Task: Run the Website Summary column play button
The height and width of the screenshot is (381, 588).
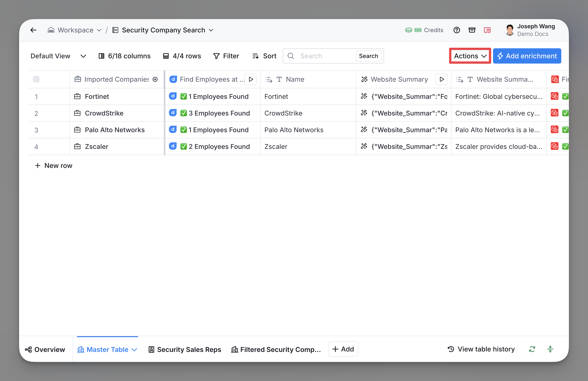Action: coord(441,79)
